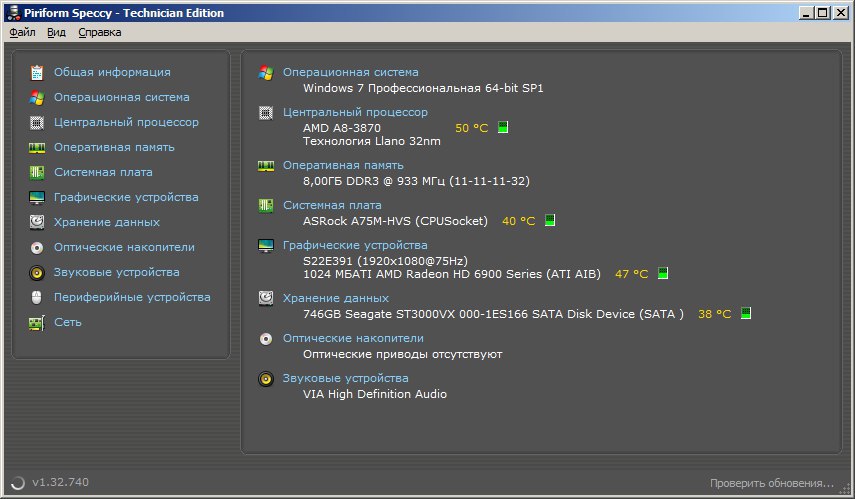
Task: Click the 47 °C graphics temperature
Action: (631, 274)
